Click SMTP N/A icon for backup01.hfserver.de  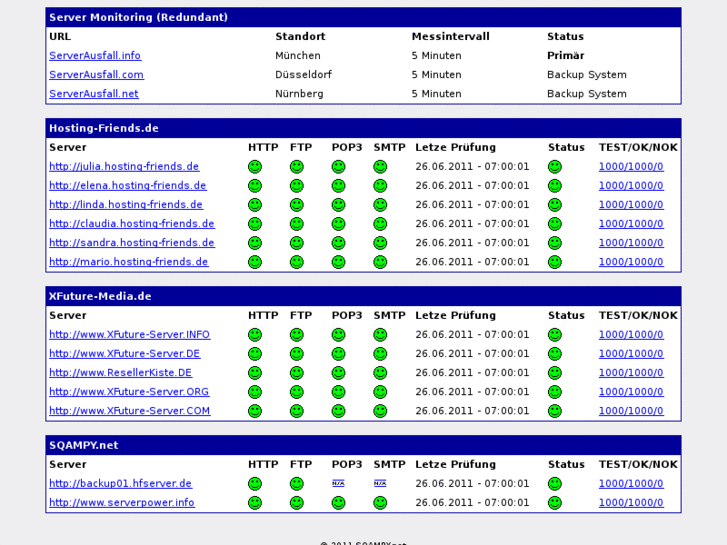click(380, 483)
